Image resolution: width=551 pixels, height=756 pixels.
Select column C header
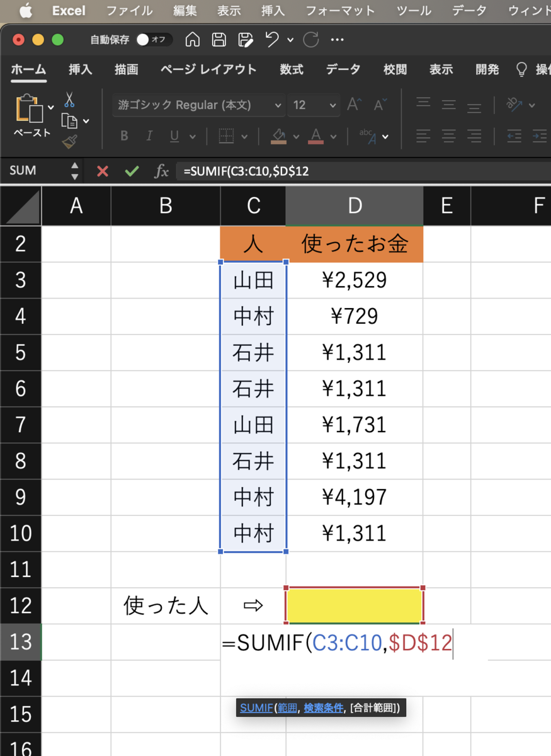tap(253, 206)
